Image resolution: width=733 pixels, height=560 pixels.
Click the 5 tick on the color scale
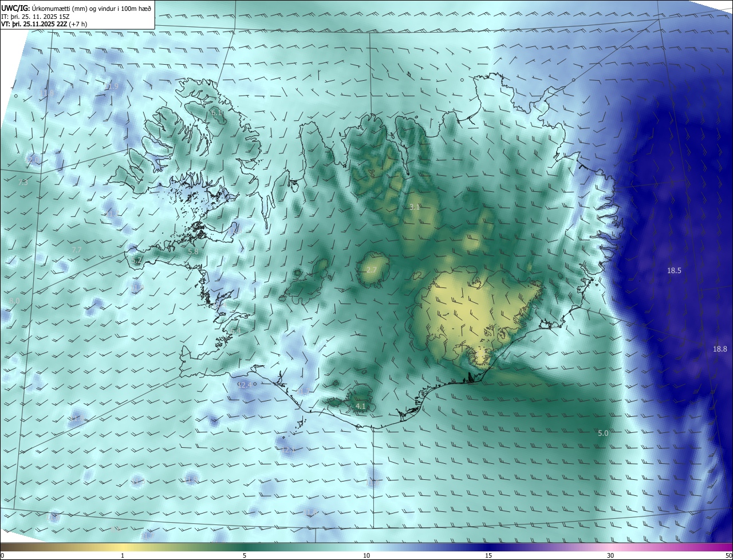click(x=245, y=555)
